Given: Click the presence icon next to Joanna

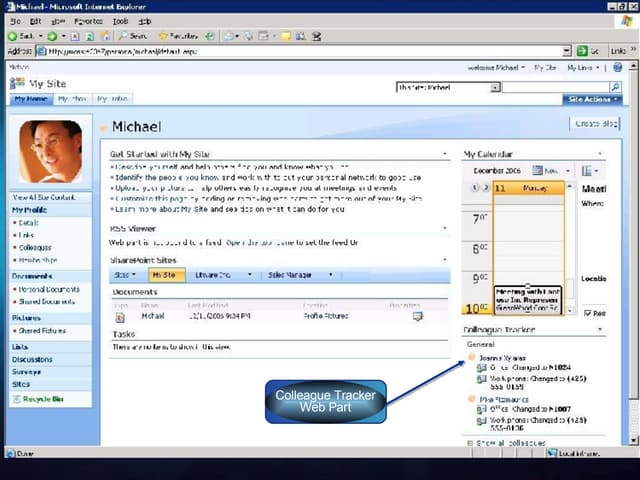Looking at the screenshot, I should (x=472, y=356).
